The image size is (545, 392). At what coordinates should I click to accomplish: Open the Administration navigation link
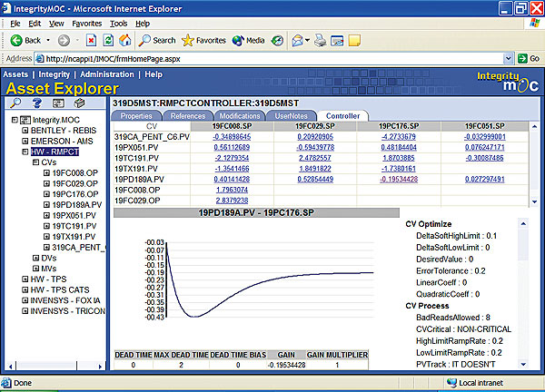click(107, 74)
